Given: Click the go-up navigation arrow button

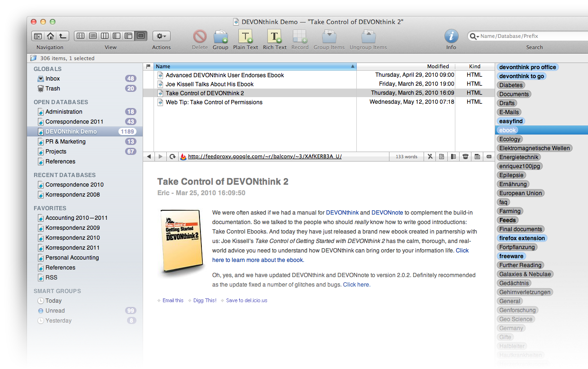Looking at the screenshot, I should (63, 36).
